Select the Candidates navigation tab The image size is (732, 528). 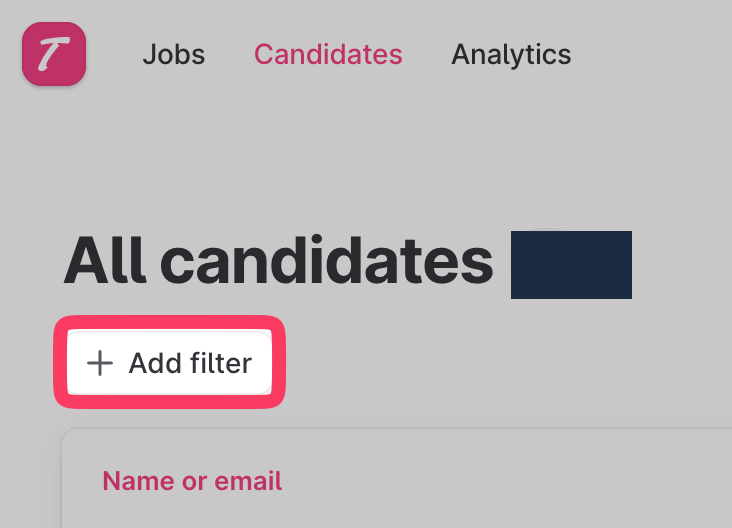click(328, 54)
